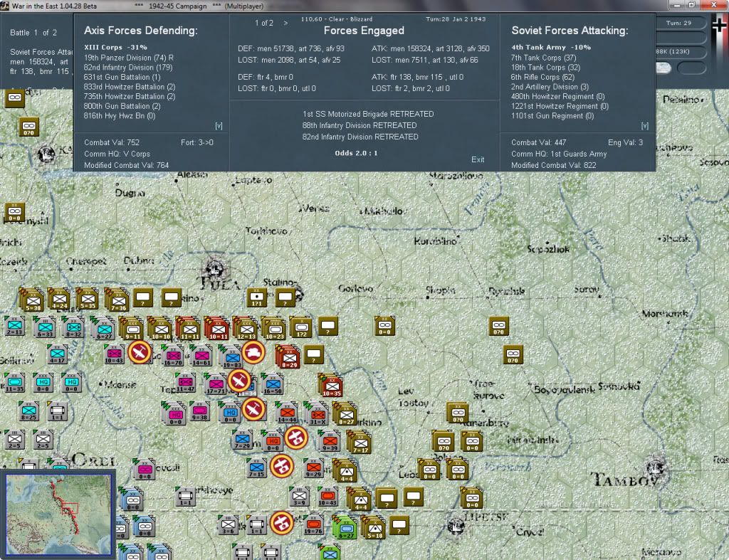Select the cyan 6=33 regiment counter
The width and height of the screenshot is (729, 560).
44,326
